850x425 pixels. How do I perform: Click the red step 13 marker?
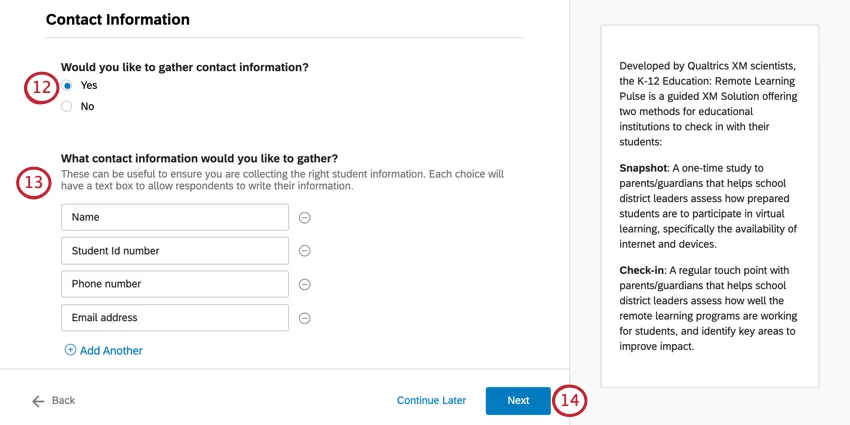[x=33, y=183]
